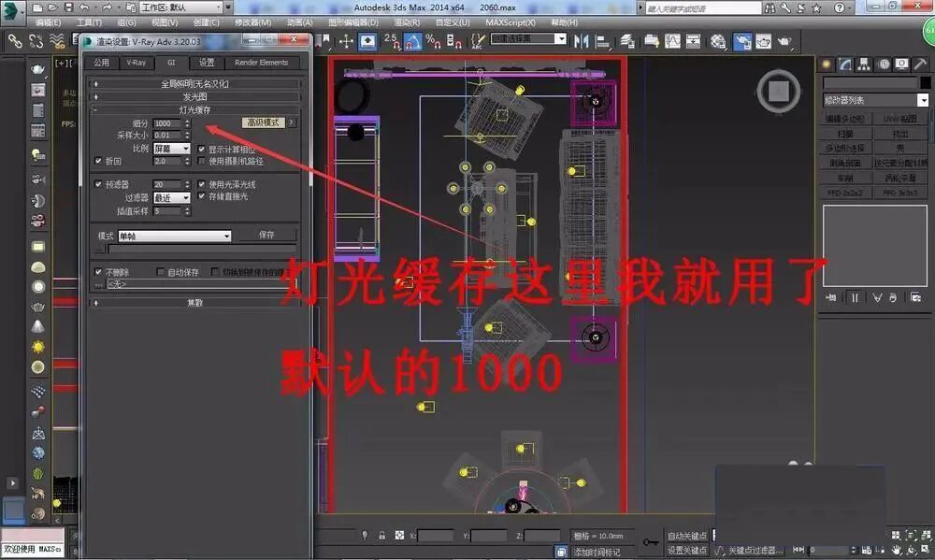Open the 修改器列表 dropdown
The width and height of the screenshot is (935, 560).
click(x=875, y=100)
